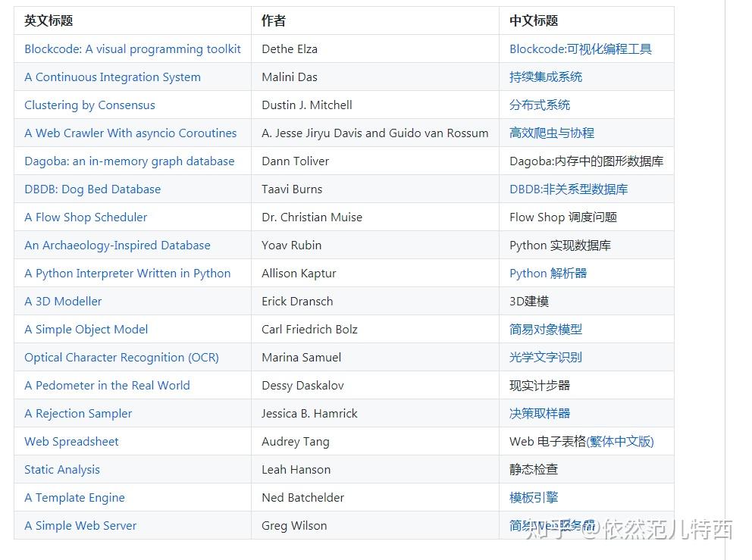Open the 简易对象模型 translation link
Screen dimensions: 752x560
(546, 330)
